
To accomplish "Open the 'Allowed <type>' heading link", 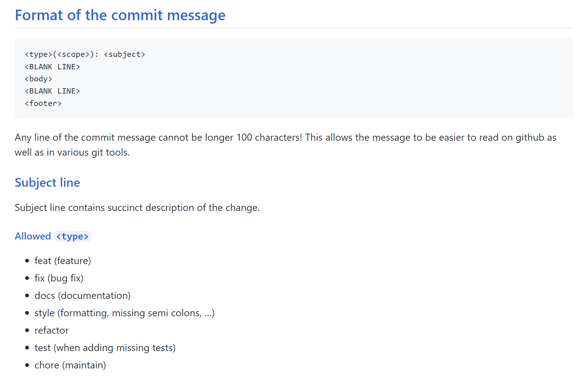I will (53, 236).
